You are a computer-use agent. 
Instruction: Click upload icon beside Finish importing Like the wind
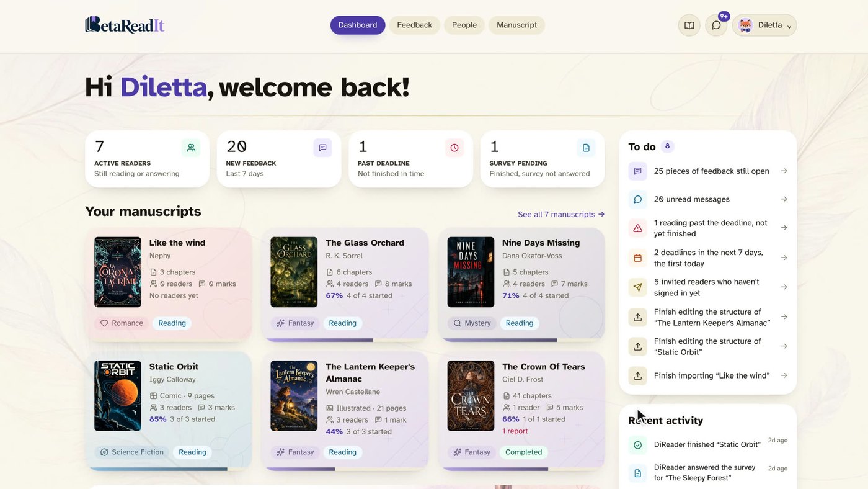click(637, 375)
